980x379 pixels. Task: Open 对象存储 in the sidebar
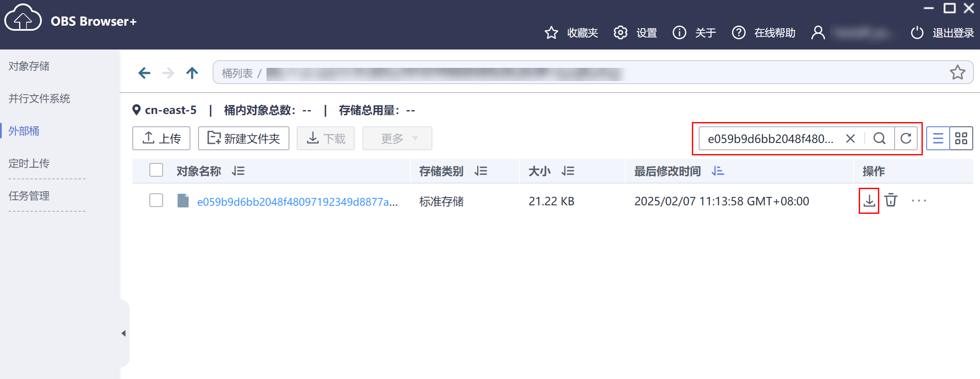click(x=29, y=66)
